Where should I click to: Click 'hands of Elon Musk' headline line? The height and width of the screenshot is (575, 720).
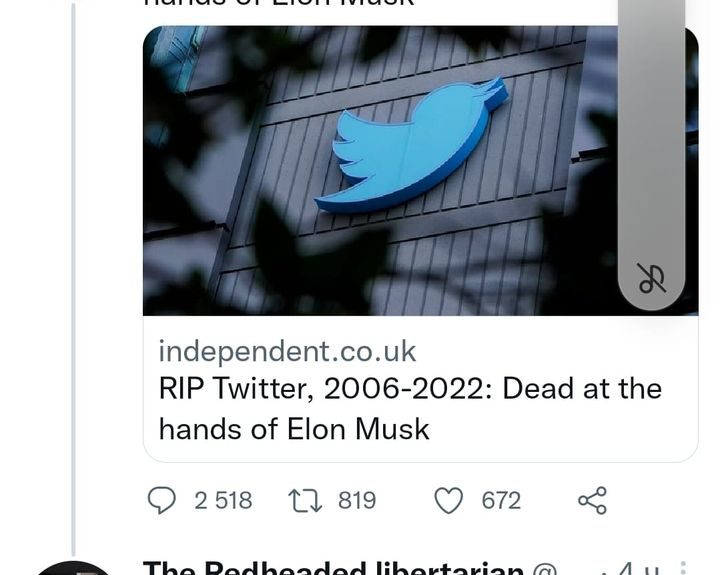click(x=294, y=429)
